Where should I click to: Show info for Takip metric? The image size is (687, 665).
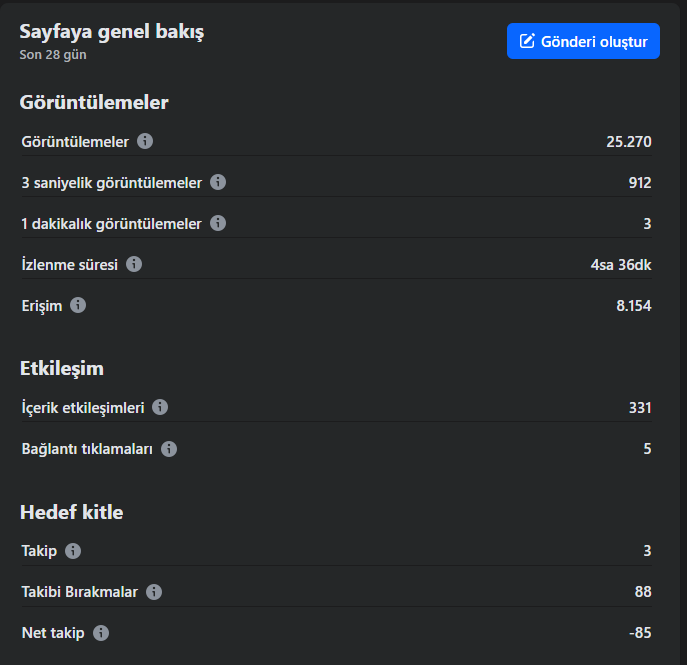tap(73, 551)
